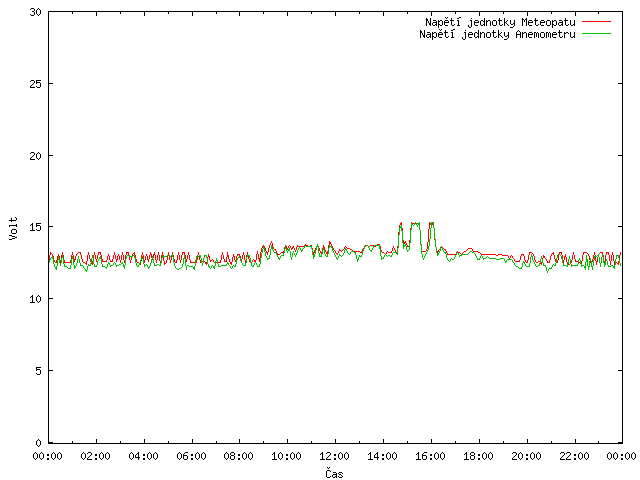
Task: Click the 18:00 time tick label
Action: click(478, 456)
